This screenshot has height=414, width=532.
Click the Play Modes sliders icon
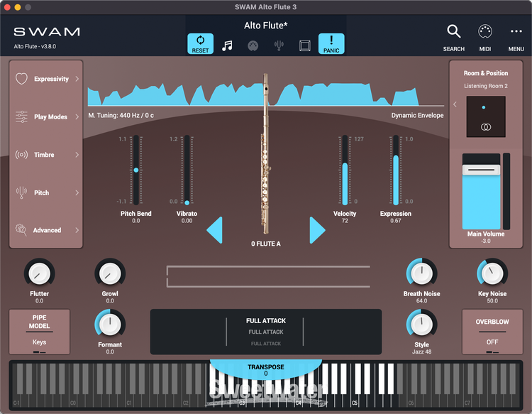(21, 117)
